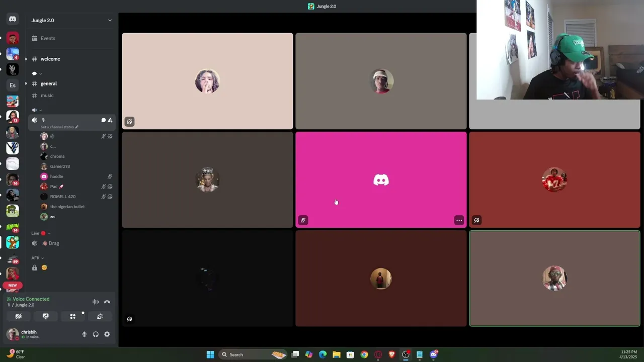
Task: Collapse the AFK category
Action: pos(38,258)
